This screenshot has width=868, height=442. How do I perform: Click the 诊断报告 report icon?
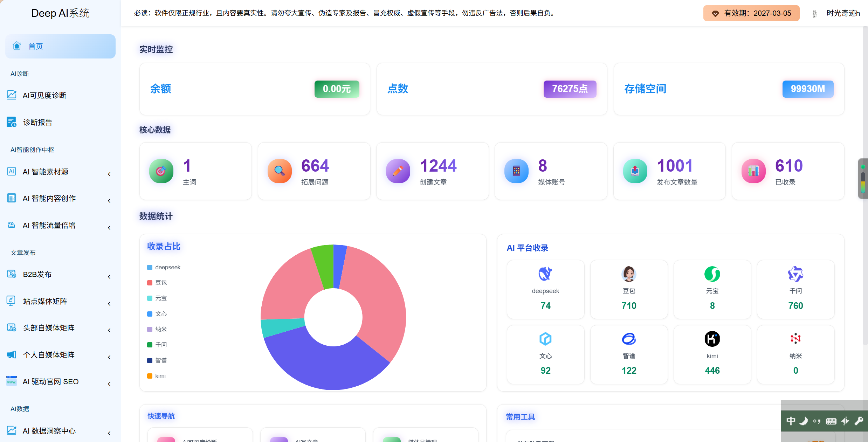pos(12,122)
